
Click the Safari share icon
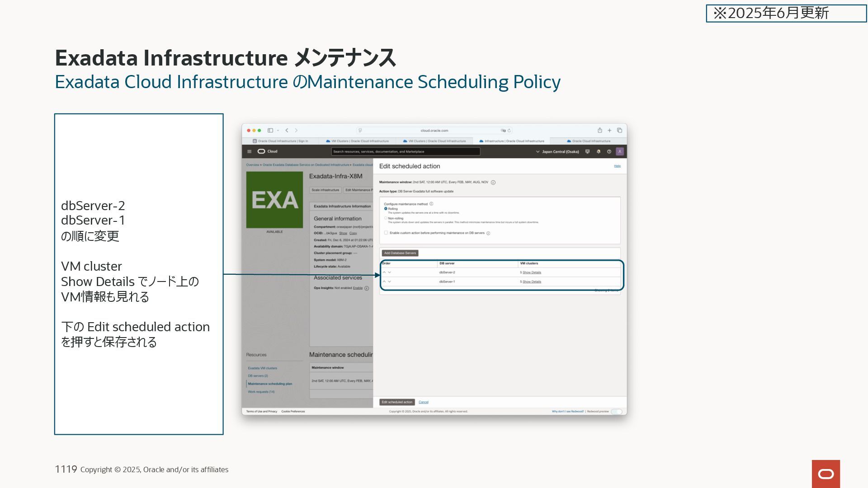pyautogui.click(x=600, y=130)
